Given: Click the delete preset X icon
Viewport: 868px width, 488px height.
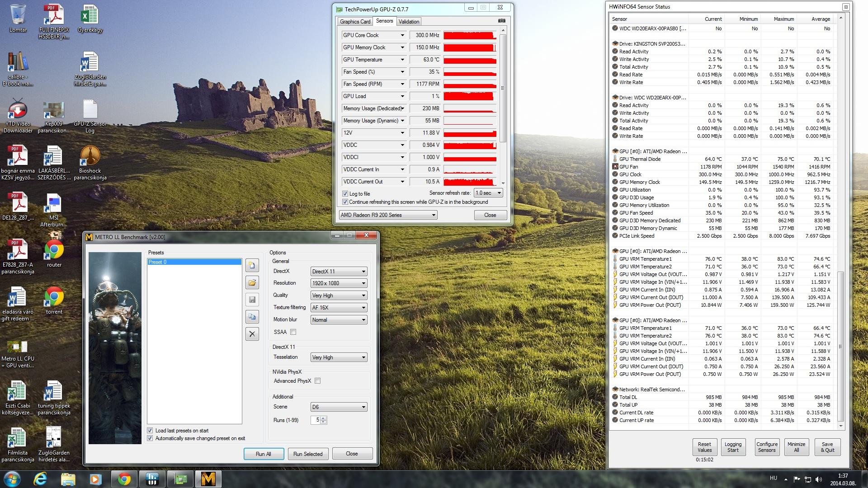Looking at the screenshot, I should 252,334.
